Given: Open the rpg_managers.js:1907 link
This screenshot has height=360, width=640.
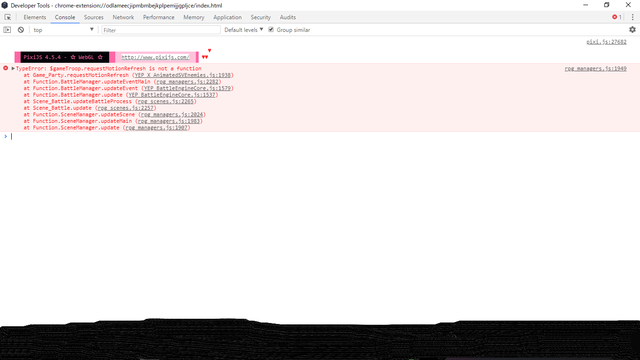Looking at the screenshot, I should pos(156,127).
